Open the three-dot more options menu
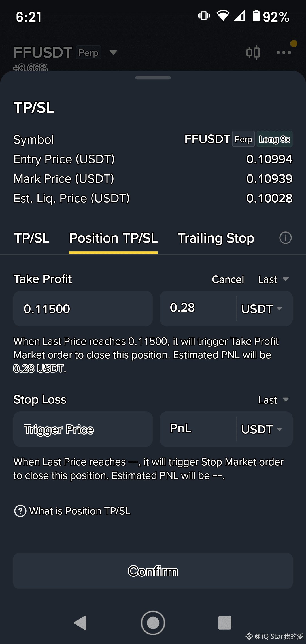Viewport: 306px width, 644px height. 284,52
